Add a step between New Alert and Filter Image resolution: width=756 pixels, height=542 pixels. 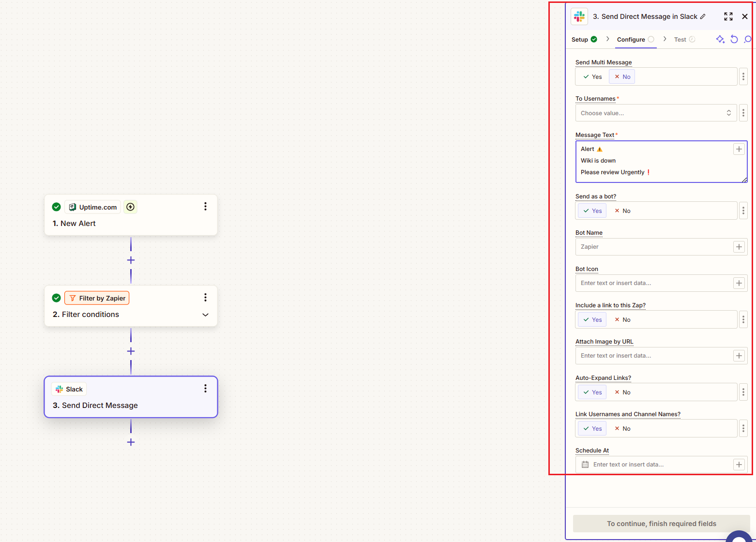click(131, 260)
